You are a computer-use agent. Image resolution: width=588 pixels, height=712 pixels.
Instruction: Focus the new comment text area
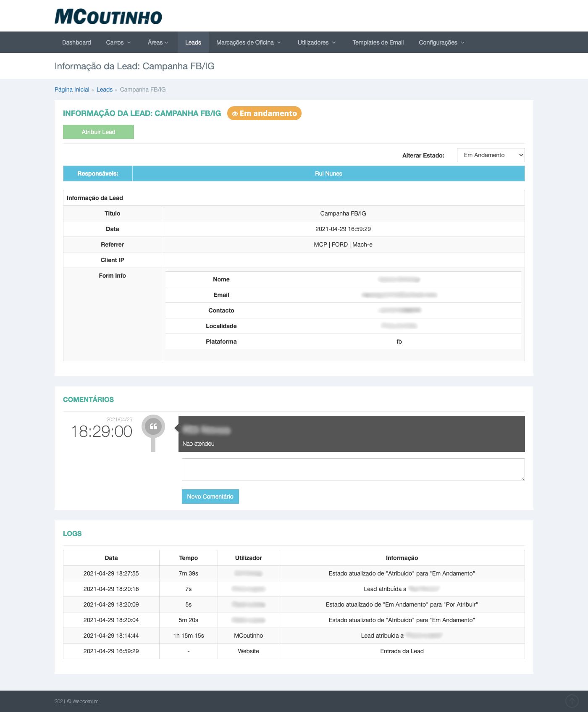coord(353,470)
